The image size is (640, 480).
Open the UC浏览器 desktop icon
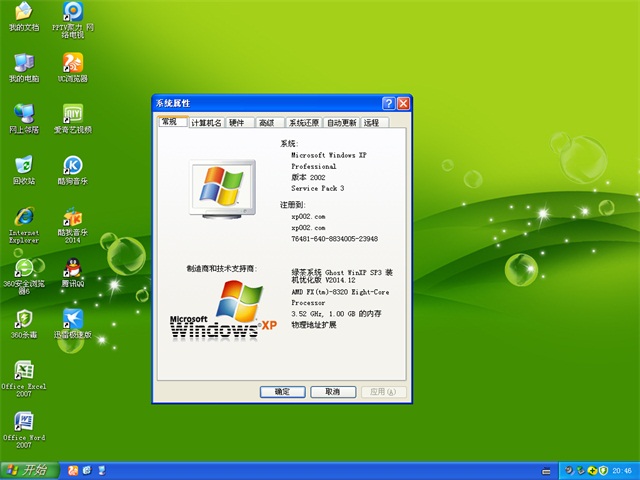pos(72,62)
